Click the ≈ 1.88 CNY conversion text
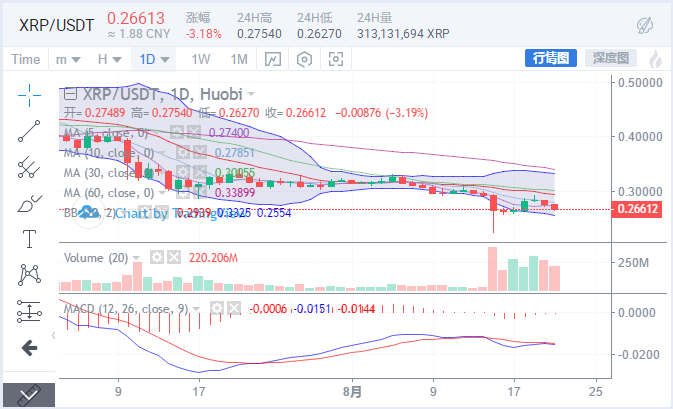This screenshot has height=409, width=673. pyautogui.click(x=139, y=33)
